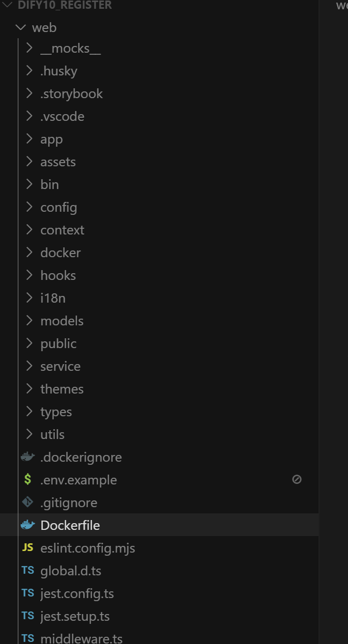Click the Docker whale icon beside Dockerfile
Image resolution: width=348 pixels, height=644 pixels.
27,525
